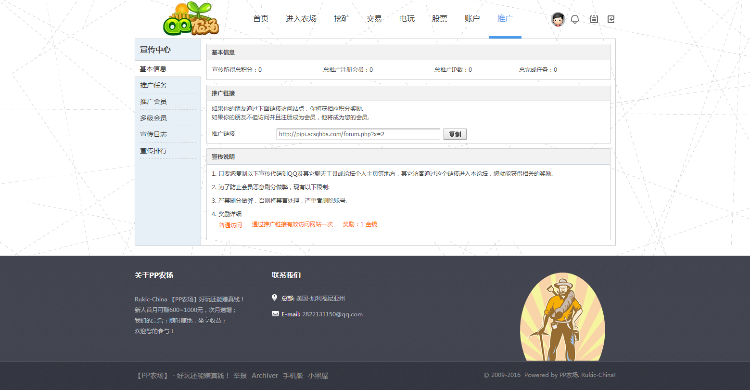This screenshot has height=390, width=750.
Task: Select the highlighted 推广 nav tab
Action: 505,19
